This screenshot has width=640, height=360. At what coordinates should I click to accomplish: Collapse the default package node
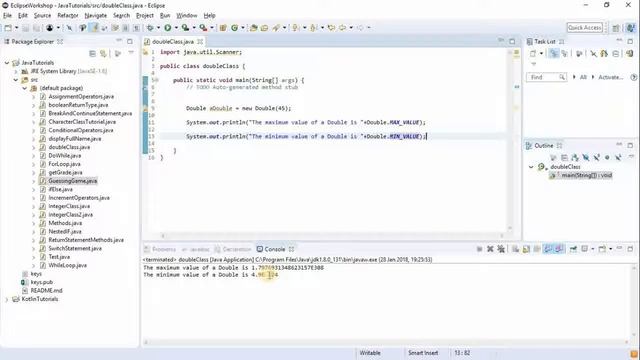coord(24,88)
